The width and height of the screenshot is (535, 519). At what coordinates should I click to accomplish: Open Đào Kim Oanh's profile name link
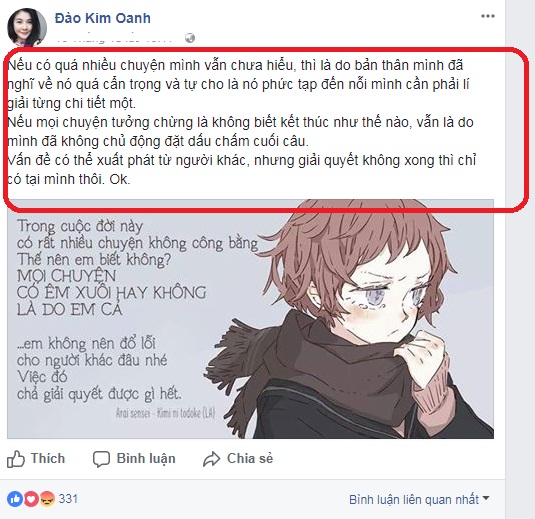pos(102,18)
